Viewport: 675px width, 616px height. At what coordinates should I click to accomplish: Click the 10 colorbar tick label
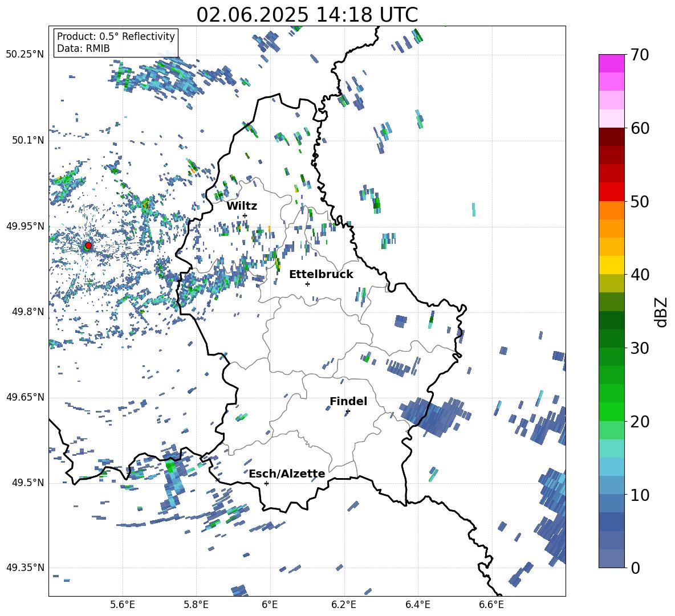tap(640, 495)
